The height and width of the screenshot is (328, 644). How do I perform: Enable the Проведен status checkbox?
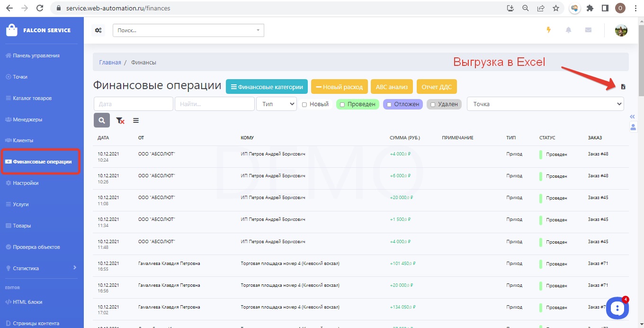click(342, 104)
